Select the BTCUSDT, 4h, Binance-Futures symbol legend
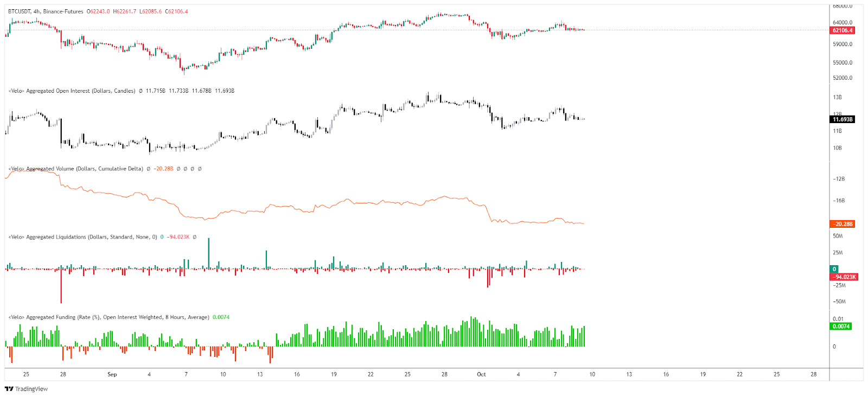Screen dimensions: 868x397 coord(46,11)
